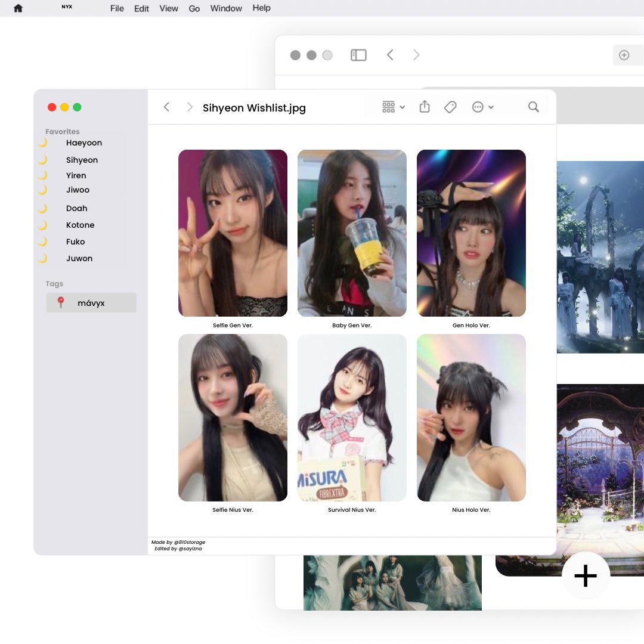This screenshot has height=644, width=644.
Task: Open the Window menu
Action: [x=226, y=8]
